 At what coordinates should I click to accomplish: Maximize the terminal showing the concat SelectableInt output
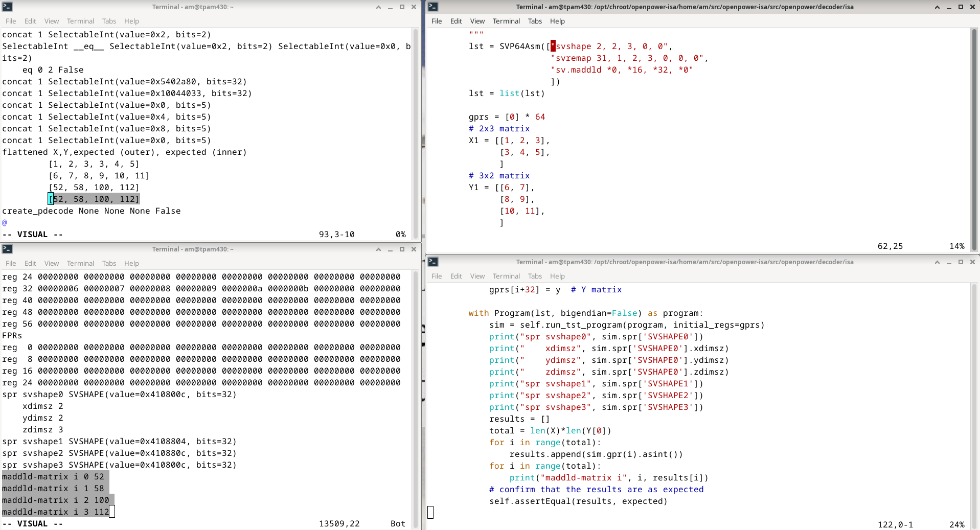pyautogui.click(x=402, y=7)
